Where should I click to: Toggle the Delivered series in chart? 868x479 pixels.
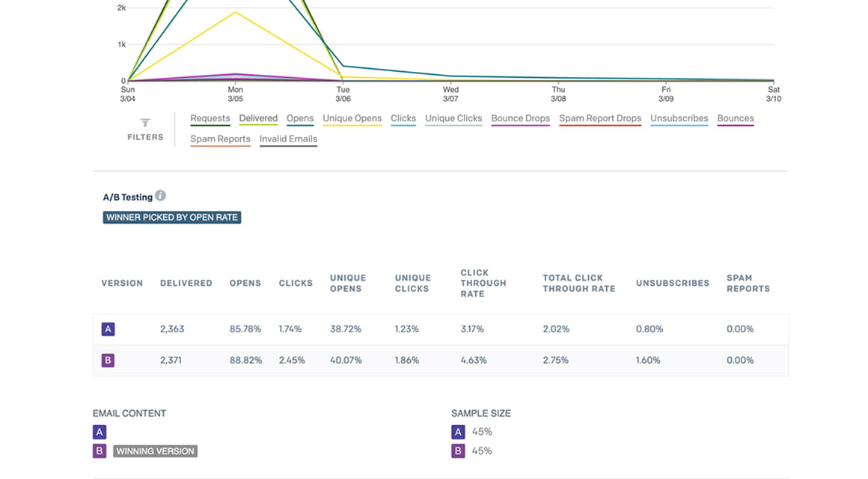point(258,119)
